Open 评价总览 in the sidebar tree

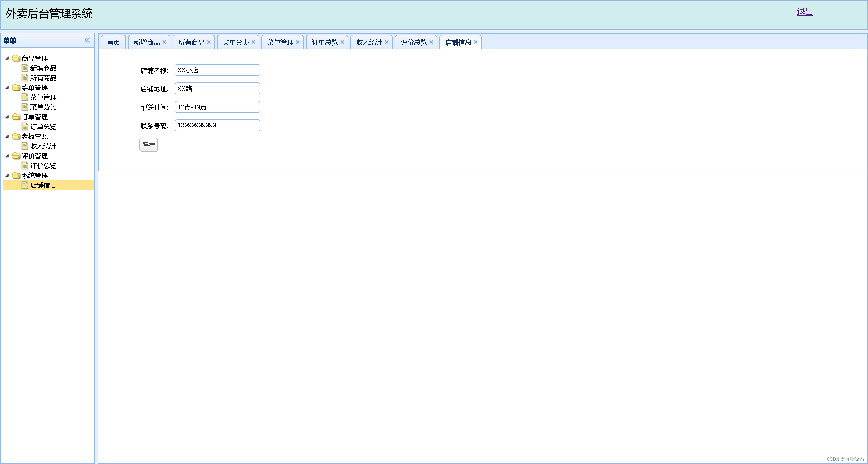point(43,166)
